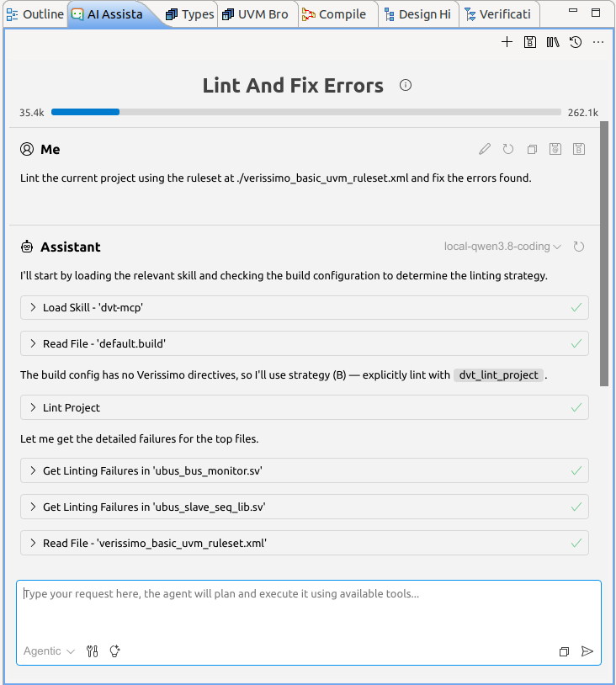Click checkmark of ubus_slave_seq_lib.sv failures step
616x685 pixels.
576,507
